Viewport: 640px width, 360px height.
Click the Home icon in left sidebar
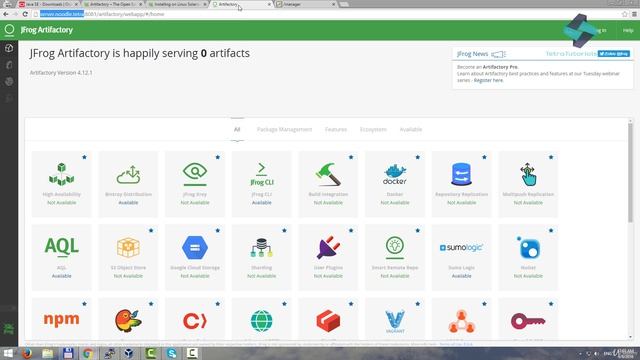pyautogui.click(x=9, y=48)
